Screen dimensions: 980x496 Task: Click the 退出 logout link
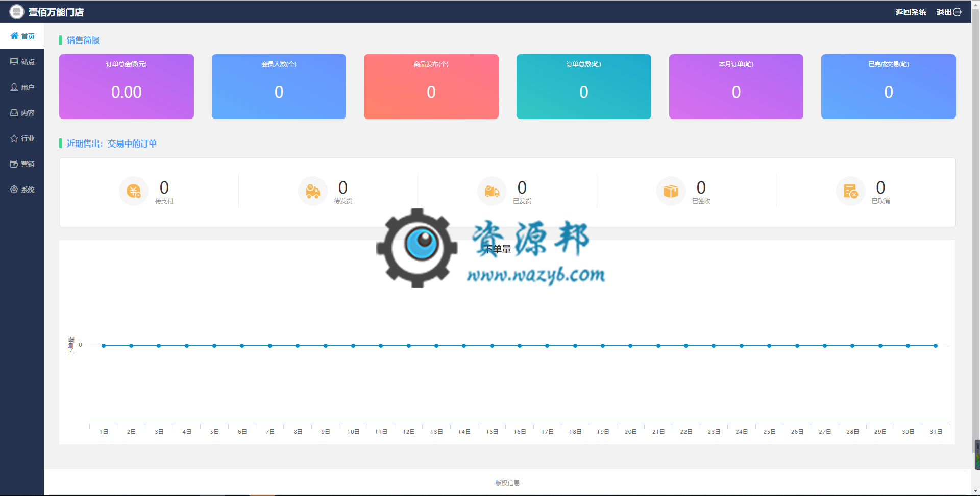pos(944,12)
